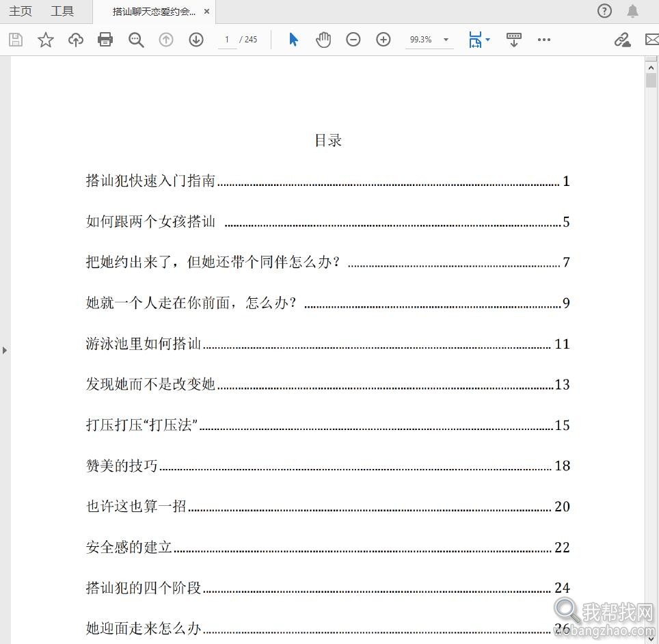Activate the hand pan tool
The image size is (659, 644).
click(x=323, y=40)
